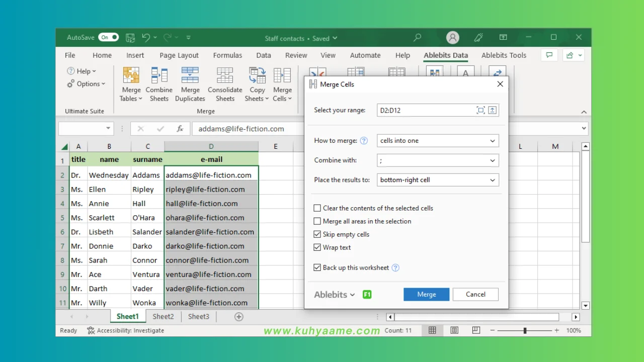The width and height of the screenshot is (644, 362).
Task: Open Customize Quick Access Toolbar dropdown
Action: [189, 38]
